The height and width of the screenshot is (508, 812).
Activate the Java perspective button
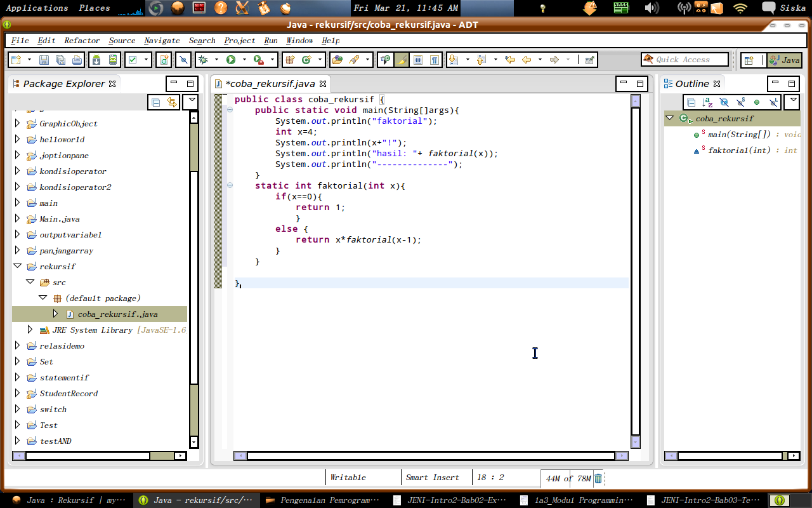785,60
